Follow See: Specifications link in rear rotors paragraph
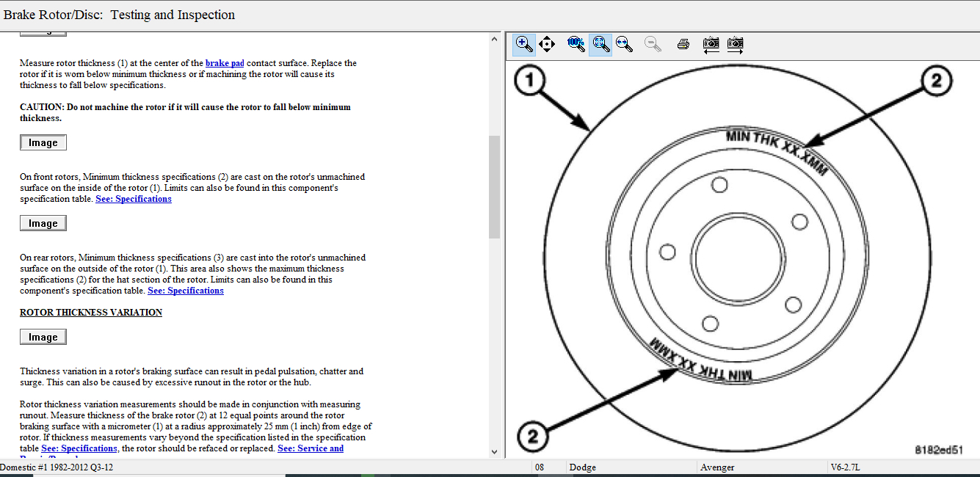The width and height of the screenshot is (980, 477). 186,291
